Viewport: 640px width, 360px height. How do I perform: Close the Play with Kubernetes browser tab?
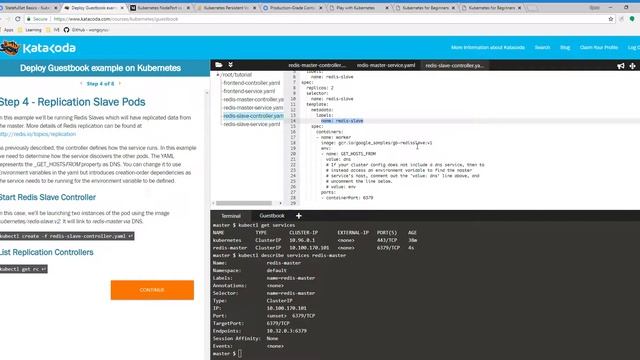point(387,8)
